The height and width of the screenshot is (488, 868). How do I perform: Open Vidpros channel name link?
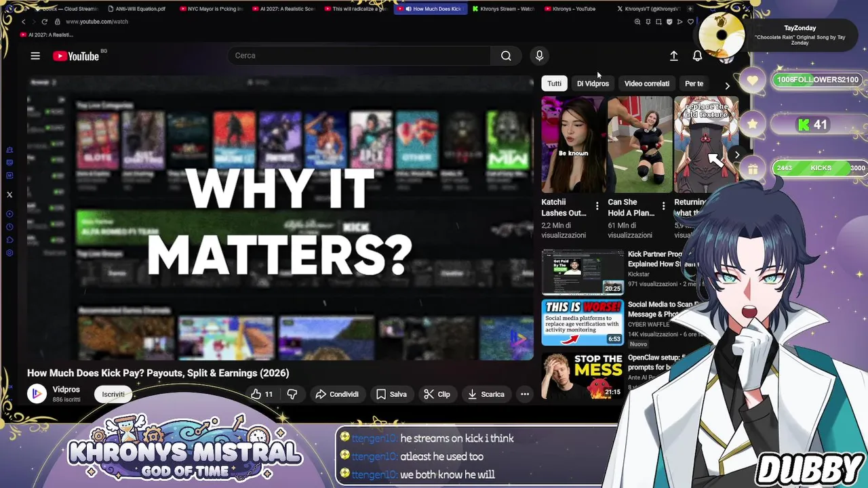[x=66, y=390]
